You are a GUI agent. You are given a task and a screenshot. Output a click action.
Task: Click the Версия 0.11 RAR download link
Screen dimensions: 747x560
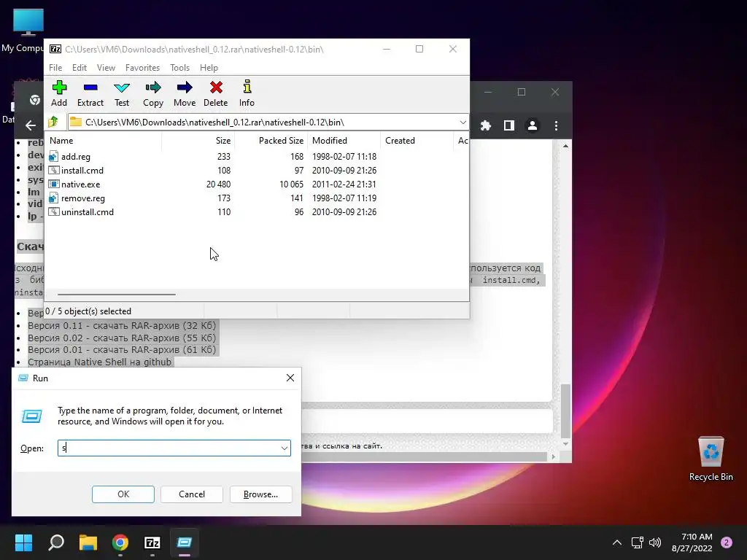(122, 326)
